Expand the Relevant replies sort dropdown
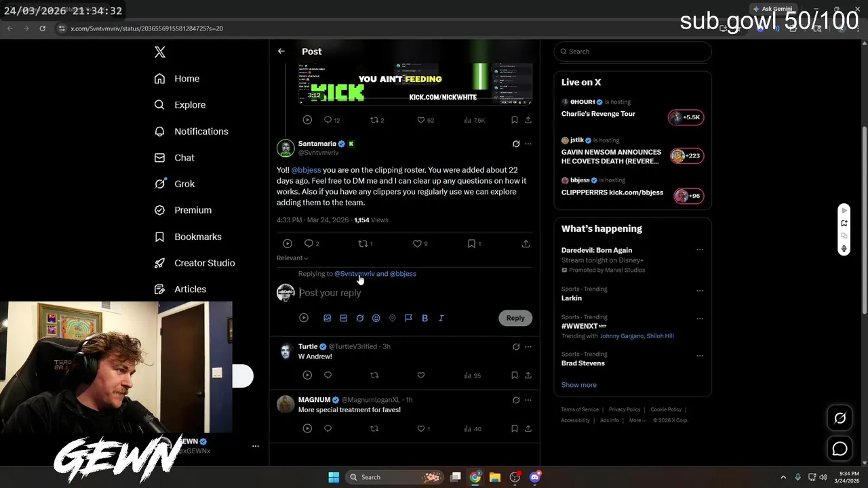Screen dimensions: 868x488 (292, 258)
